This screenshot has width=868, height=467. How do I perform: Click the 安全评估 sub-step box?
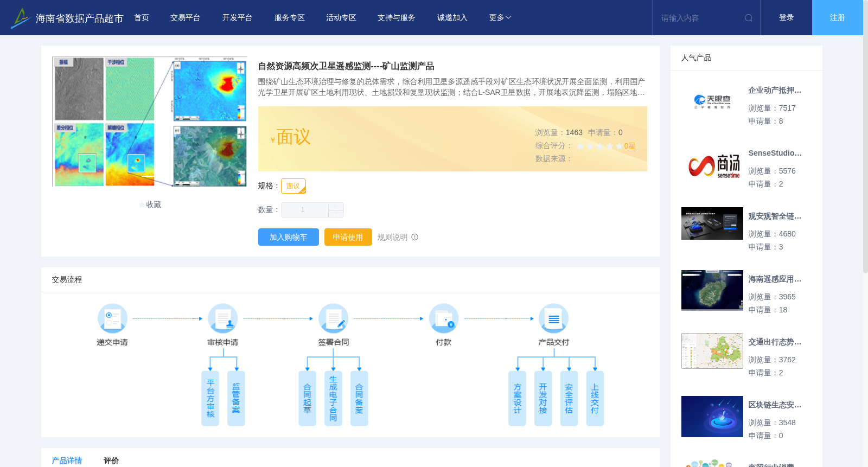(x=569, y=398)
